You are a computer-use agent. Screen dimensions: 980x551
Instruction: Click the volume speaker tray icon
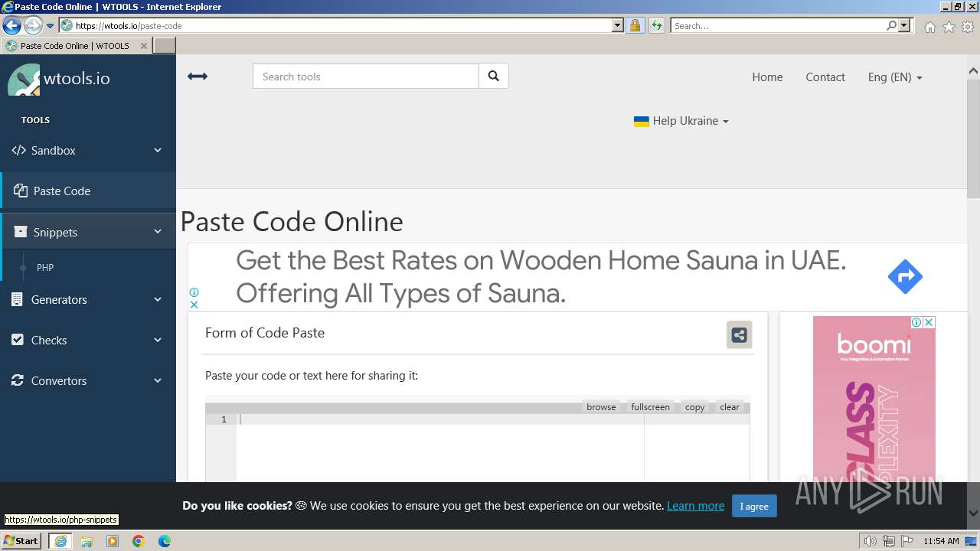click(x=870, y=541)
